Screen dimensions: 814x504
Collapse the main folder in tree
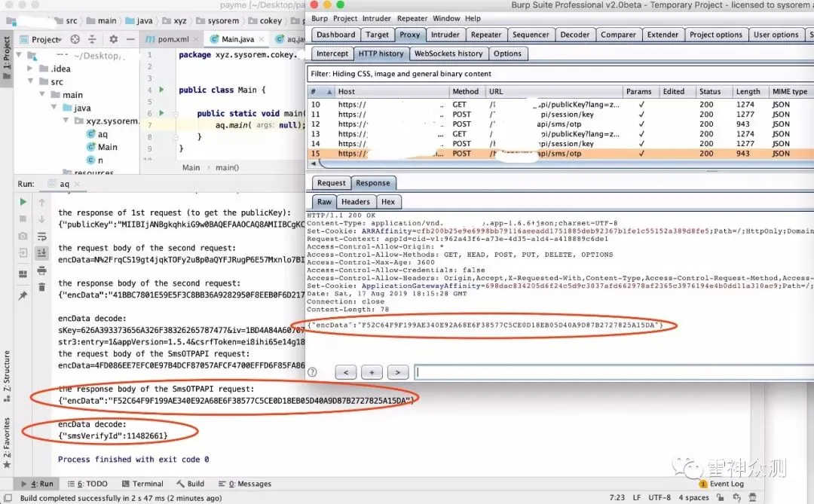(x=42, y=94)
